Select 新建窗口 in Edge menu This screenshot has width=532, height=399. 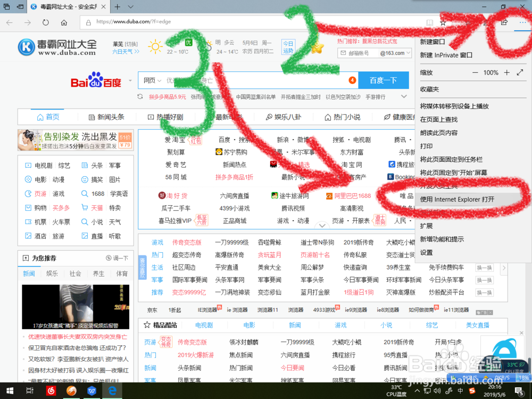[432, 41]
